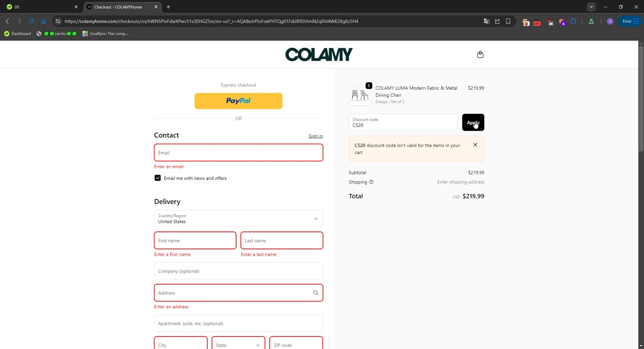Go back with the browser back arrow
The image size is (644, 349).
coord(7,21)
